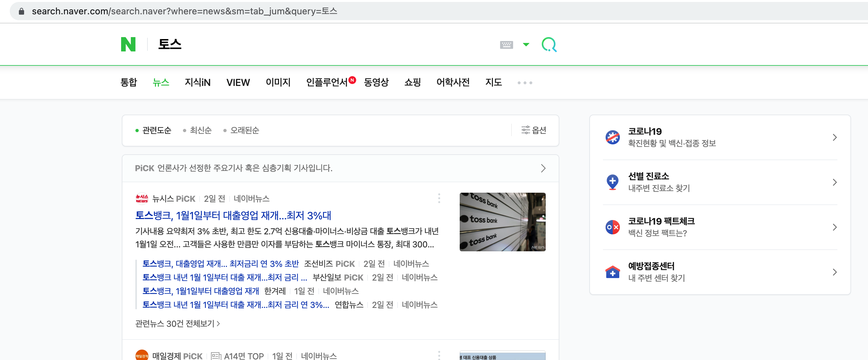Open the more menu for 매일경제 article

point(439,355)
